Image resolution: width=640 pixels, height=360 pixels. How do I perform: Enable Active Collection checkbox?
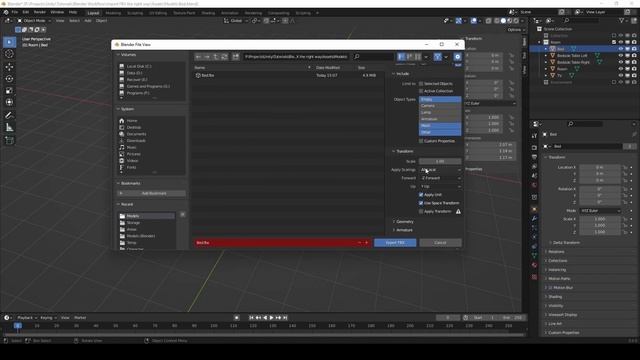point(421,91)
